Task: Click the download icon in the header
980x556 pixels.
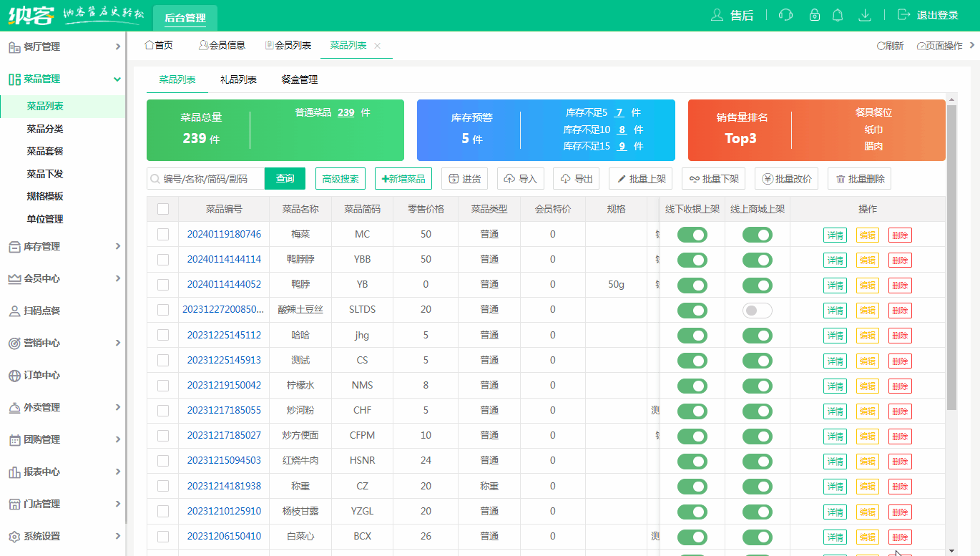Action: (866, 14)
